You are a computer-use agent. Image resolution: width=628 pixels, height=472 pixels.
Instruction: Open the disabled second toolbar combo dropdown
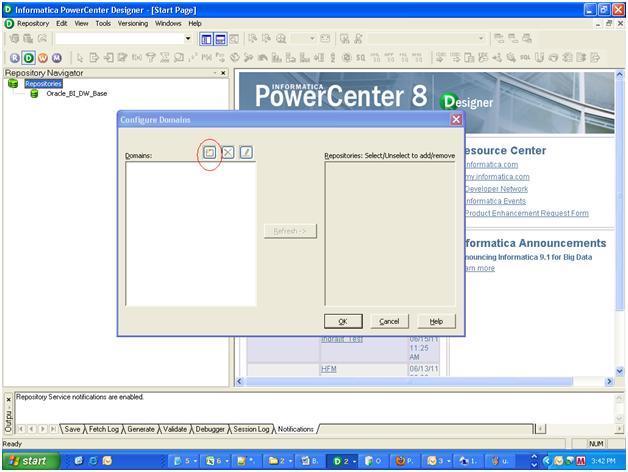(481, 38)
